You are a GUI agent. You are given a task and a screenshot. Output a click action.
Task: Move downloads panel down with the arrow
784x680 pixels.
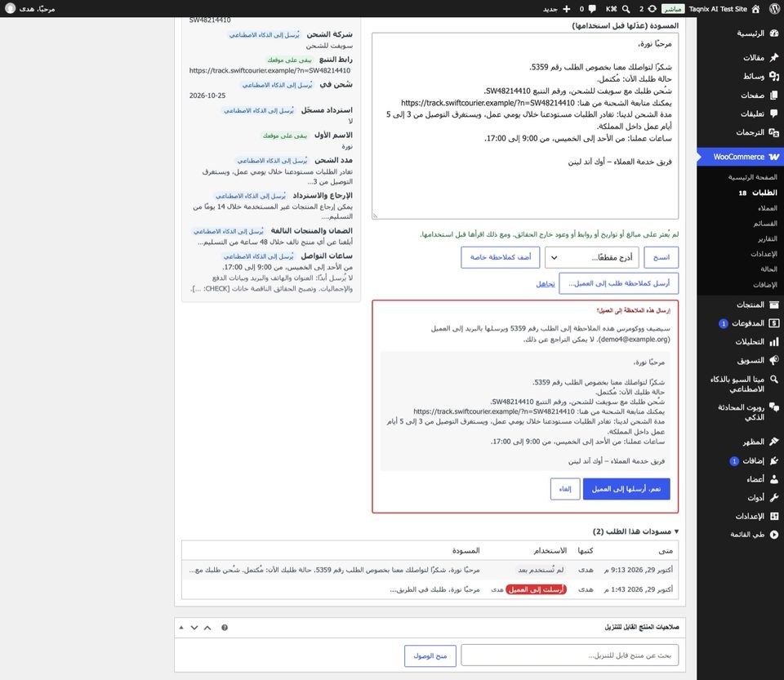194,628
